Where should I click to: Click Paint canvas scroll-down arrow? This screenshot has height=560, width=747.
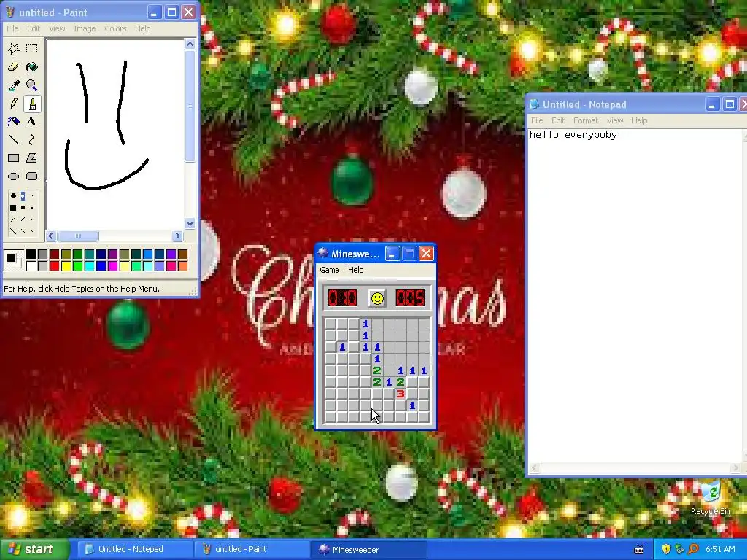click(190, 224)
